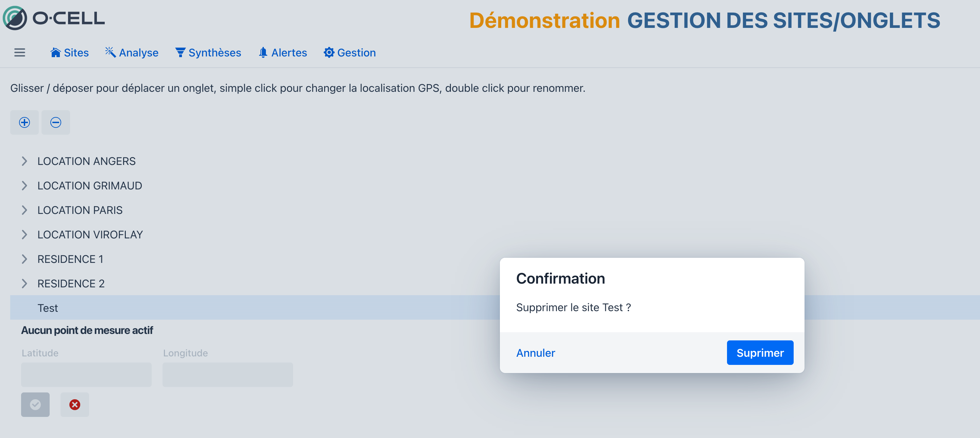Select the LOCATION GRIMAUD site name

point(90,186)
